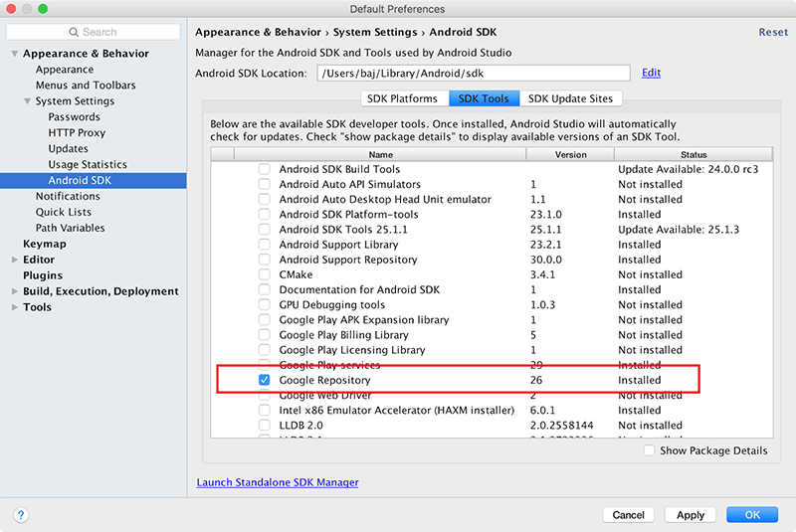
Task: Click the Android SDK Location field
Action: click(473, 73)
